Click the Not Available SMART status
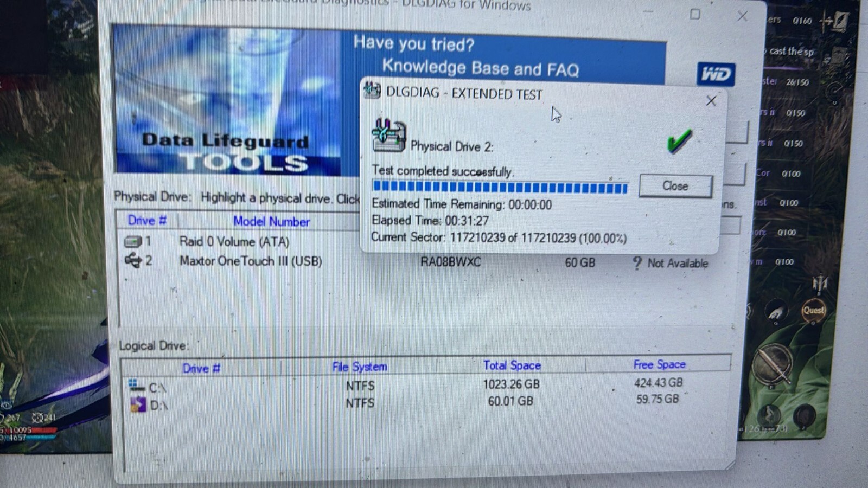Viewport: 868px width, 488px height. coord(678,264)
